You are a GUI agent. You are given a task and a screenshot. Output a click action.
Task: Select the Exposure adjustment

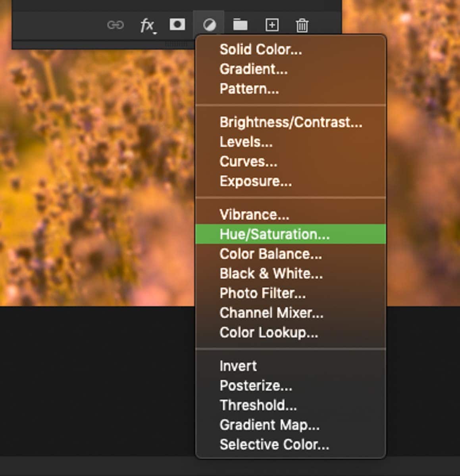coord(291,181)
